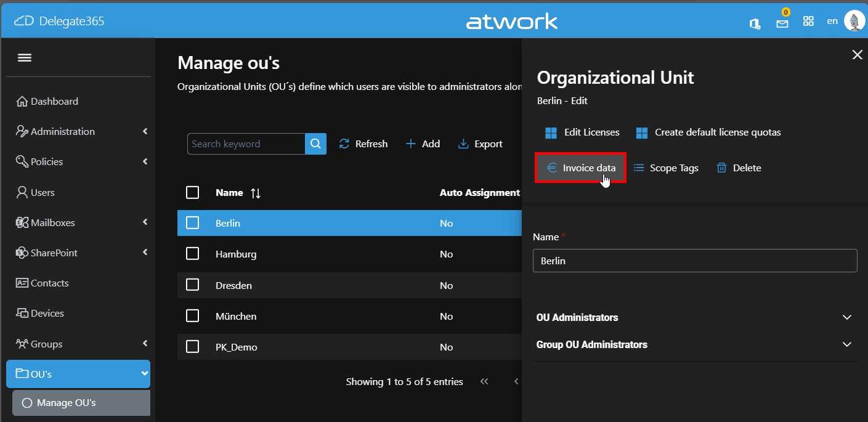Close the Organizational Unit panel
The width and height of the screenshot is (868, 422).
pos(857,55)
